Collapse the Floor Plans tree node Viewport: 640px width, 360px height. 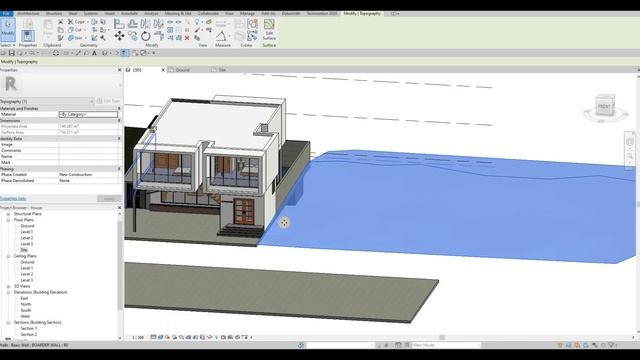pyautogui.click(x=8, y=220)
